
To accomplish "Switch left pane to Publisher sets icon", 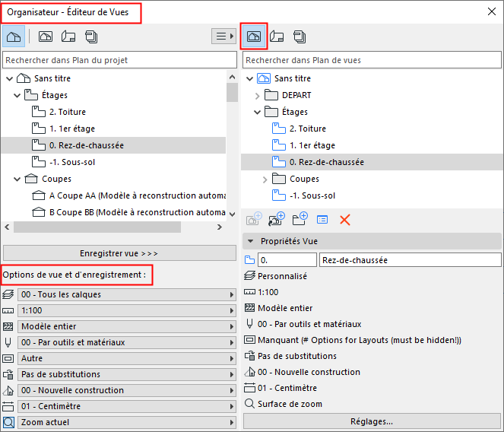I will point(91,37).
